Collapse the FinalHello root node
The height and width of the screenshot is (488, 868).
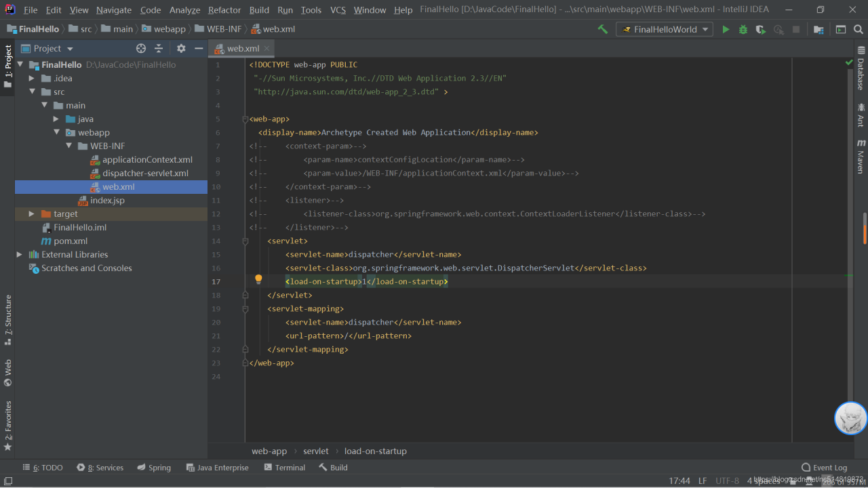(x=20, y=64)
